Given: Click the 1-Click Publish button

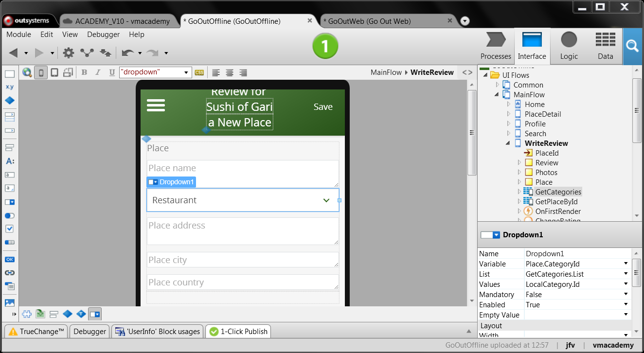Looking at the screenshot, I should point(238,331).
